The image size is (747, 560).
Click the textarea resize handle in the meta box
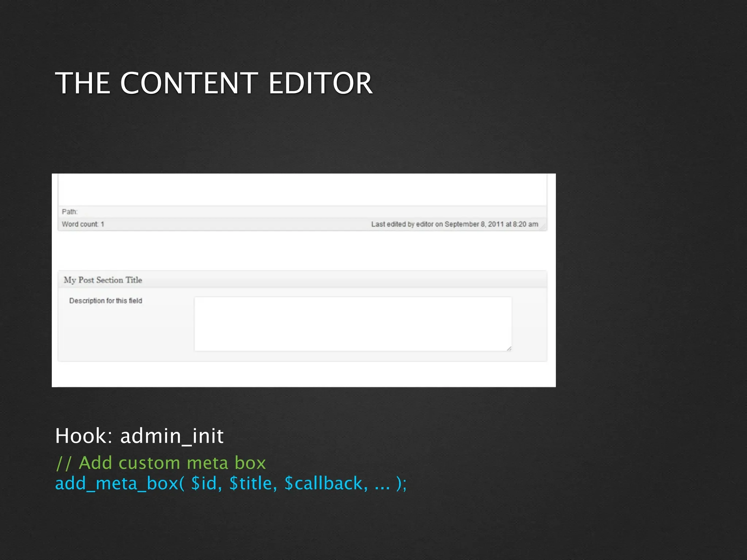[x=509, y=349]
